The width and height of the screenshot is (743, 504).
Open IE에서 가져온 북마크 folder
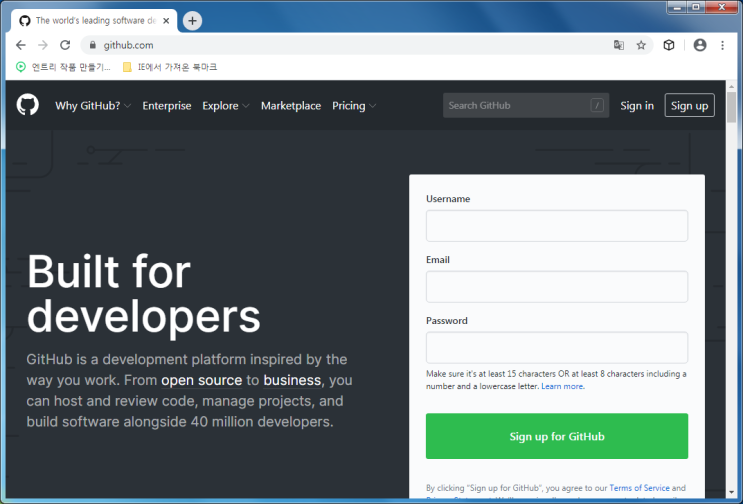point(170,67)
